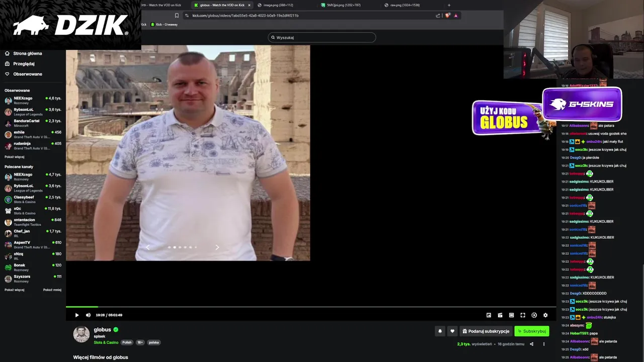Screen dimensions: 644x362
Task: Select the polska tag
Action: tap(153, 342)
